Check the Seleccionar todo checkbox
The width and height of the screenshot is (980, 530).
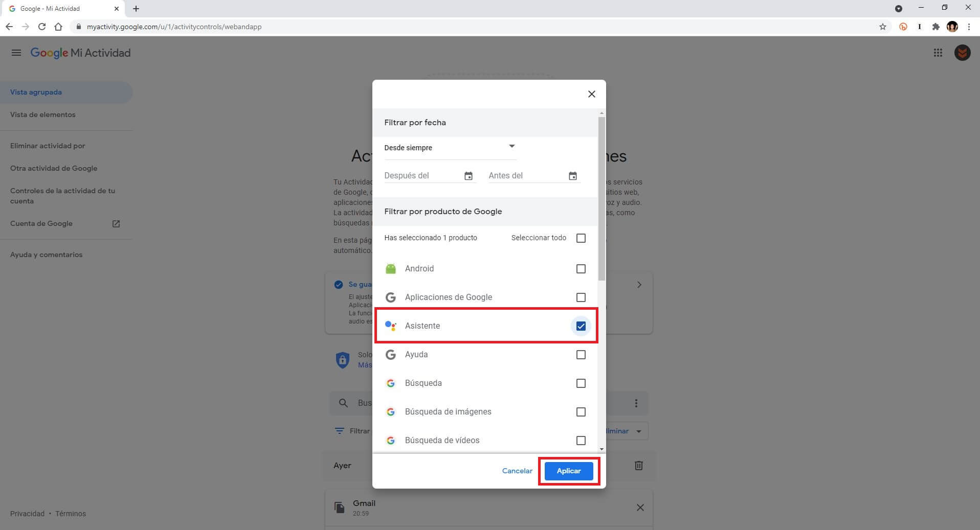[581, 238]
